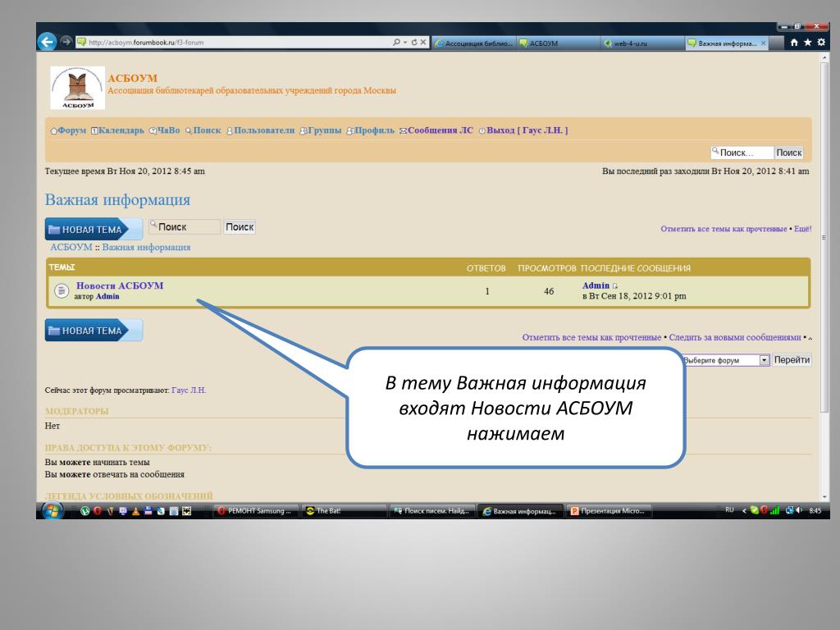The image size is (840, 630).
Task: Click the refresh icon in address bar
Action: (x=413, y=42)
